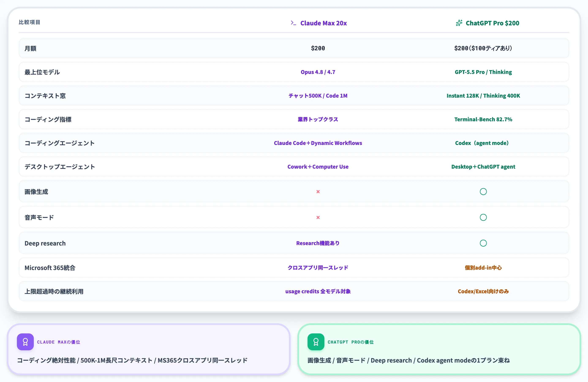This screenshot has height=382, width=588.
Task: Select the Codex/Excel向けのみ cell
Action: [x=483, y=291]
